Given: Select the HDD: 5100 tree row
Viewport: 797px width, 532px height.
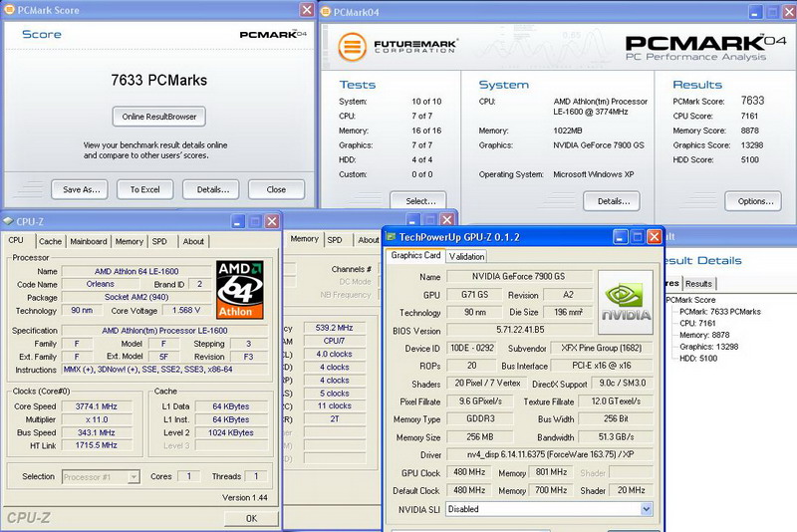Looking at the screenshot, I should click(x=698, y=359).
